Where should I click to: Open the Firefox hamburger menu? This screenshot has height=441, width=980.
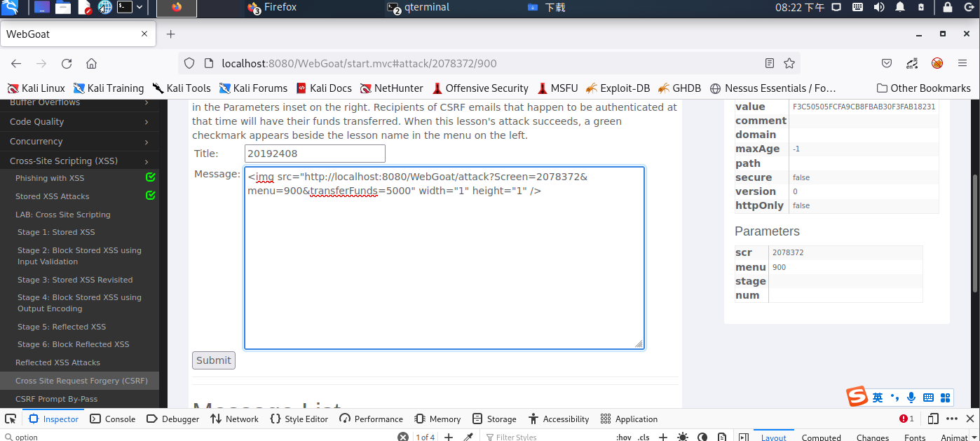[x=962, y=63]
